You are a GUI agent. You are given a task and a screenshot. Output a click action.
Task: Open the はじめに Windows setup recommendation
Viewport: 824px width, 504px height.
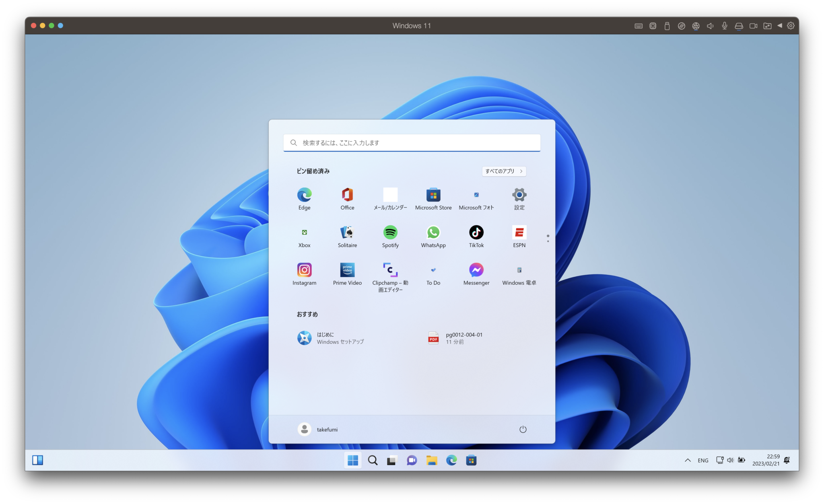coord(331,338)
